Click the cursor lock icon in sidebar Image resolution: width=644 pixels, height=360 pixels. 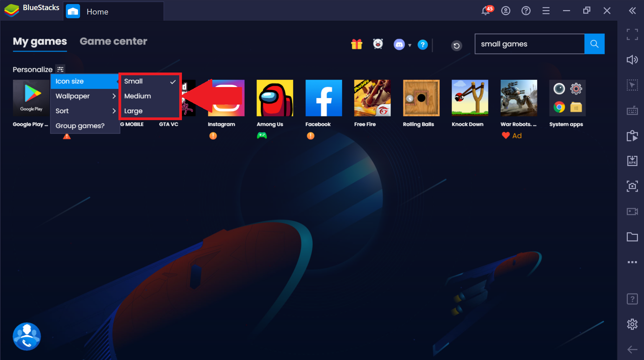[632, 85]
